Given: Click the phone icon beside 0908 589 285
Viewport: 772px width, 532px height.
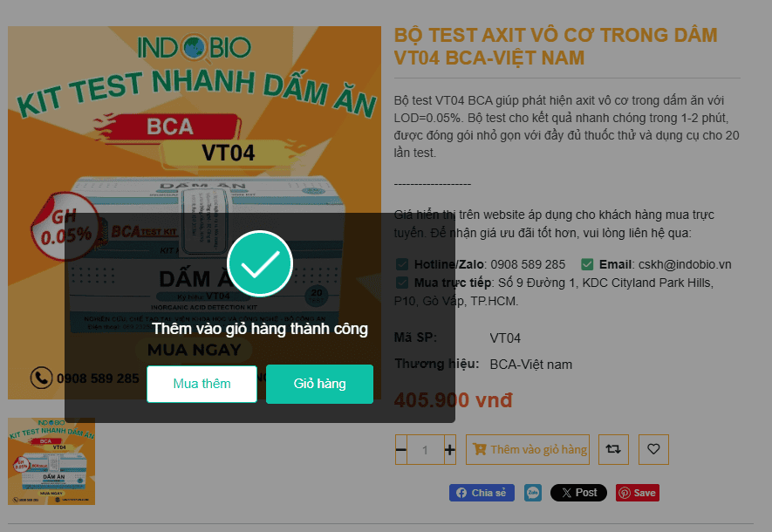Looking at the screenshot, I should point(41,378).
